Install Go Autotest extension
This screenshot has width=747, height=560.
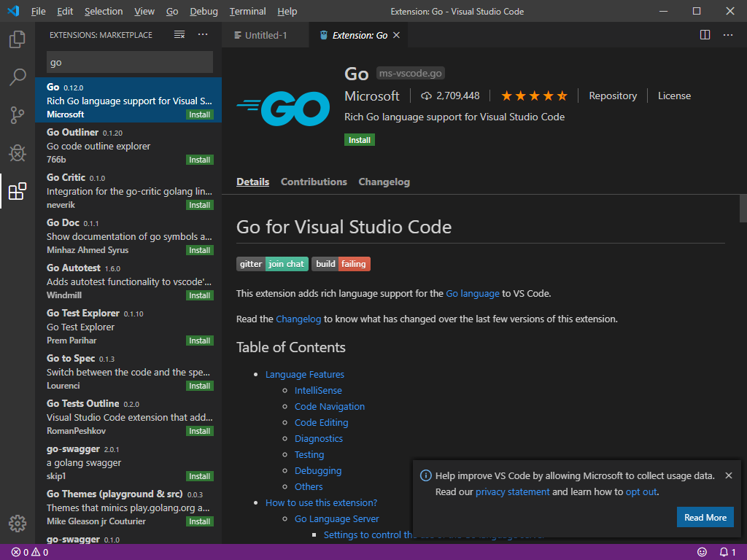point(200,296)
